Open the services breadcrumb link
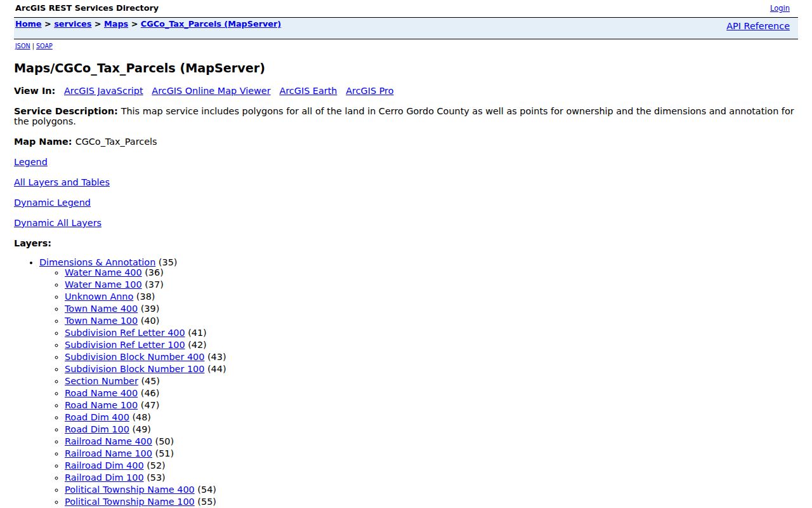Viewport: 812px width, 508px height. point(73,24)
